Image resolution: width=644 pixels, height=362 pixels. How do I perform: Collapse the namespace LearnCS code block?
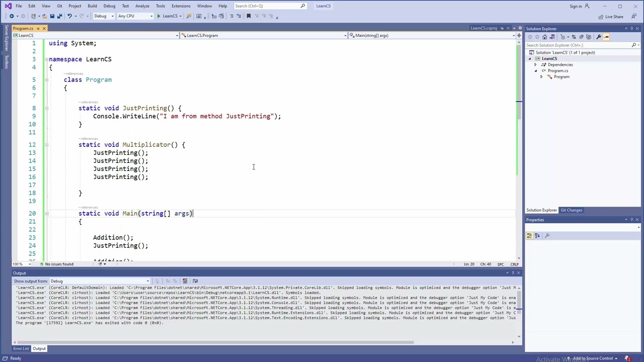(46, 59)
